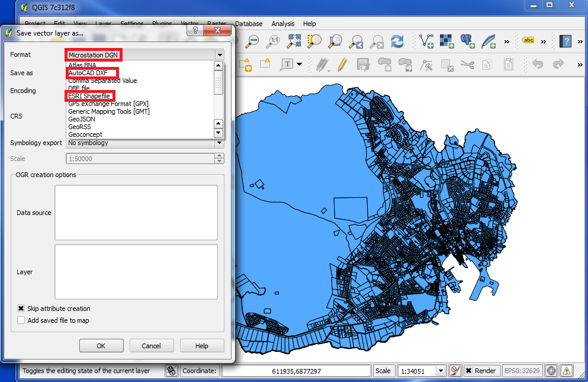Refresh the map canvas

(x=397, y=41)
